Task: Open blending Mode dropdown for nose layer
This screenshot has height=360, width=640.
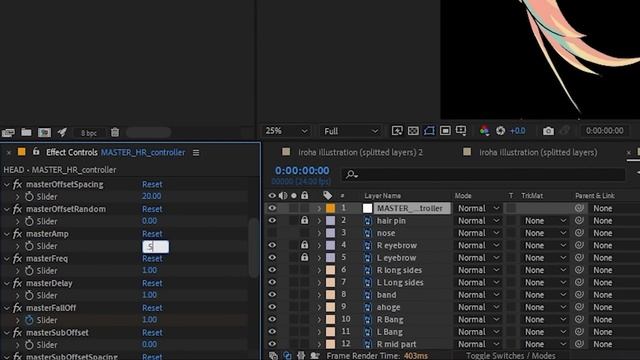Action: [x=478, y=233]
